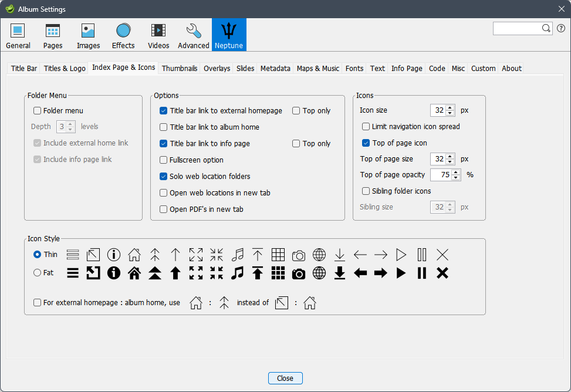The width and height of the screenshot is (571, 392).
Task: Uncheck Title bar link to info page
Action: click(164, 144)
